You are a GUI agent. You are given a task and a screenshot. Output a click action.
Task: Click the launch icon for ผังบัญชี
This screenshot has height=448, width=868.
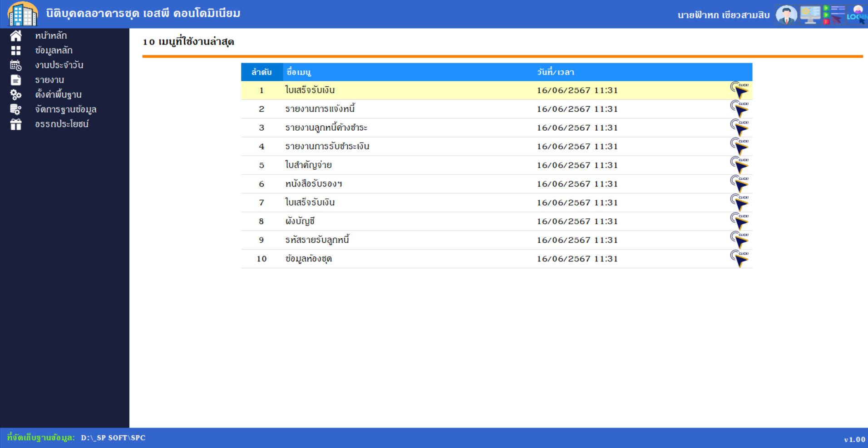(740, 221)
